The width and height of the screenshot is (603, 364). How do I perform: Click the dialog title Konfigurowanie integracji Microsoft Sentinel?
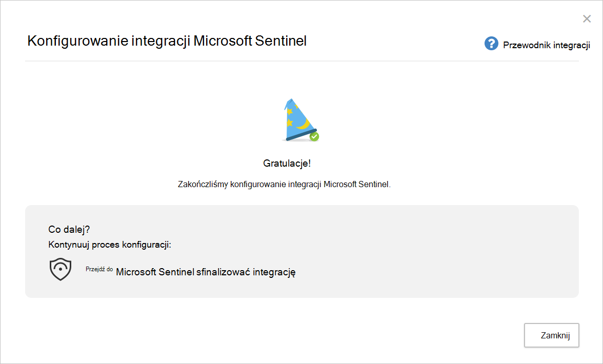tap(167, 41)
